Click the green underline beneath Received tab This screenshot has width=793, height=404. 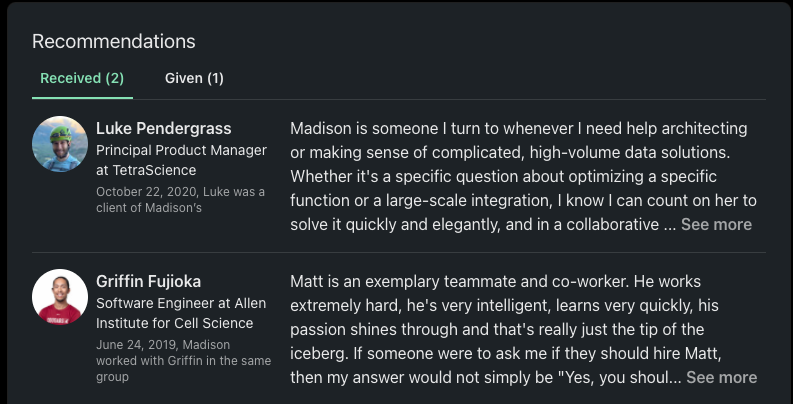(x=82, y=98)
